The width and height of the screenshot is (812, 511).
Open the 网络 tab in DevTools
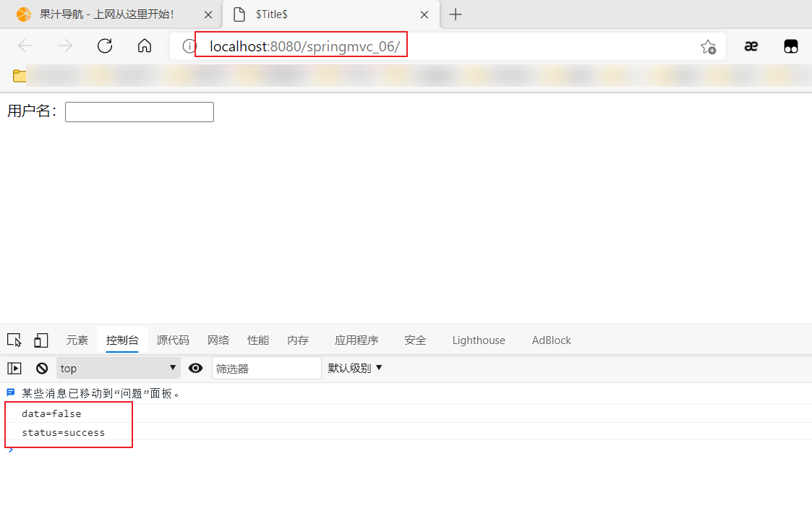218,340
